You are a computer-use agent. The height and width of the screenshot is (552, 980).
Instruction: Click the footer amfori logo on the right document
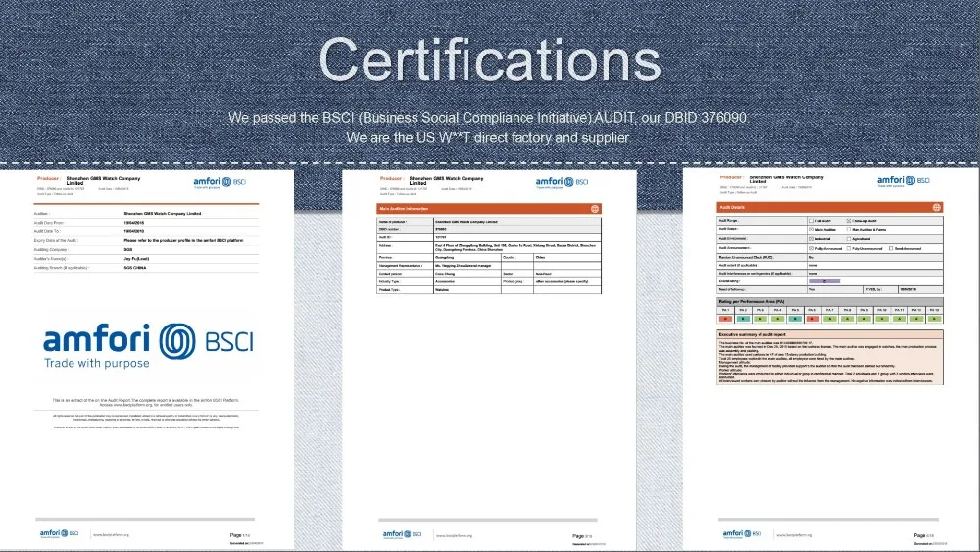pyautogui.click(x=742, y=534)
